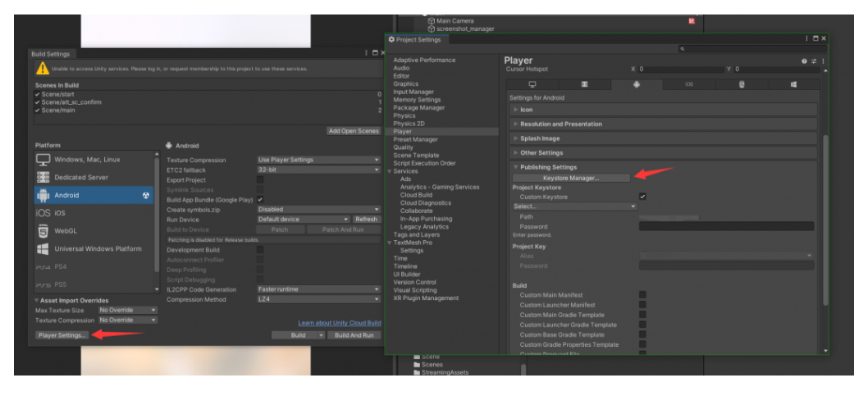Click the keystore Password input field

(x=726, y=227)
